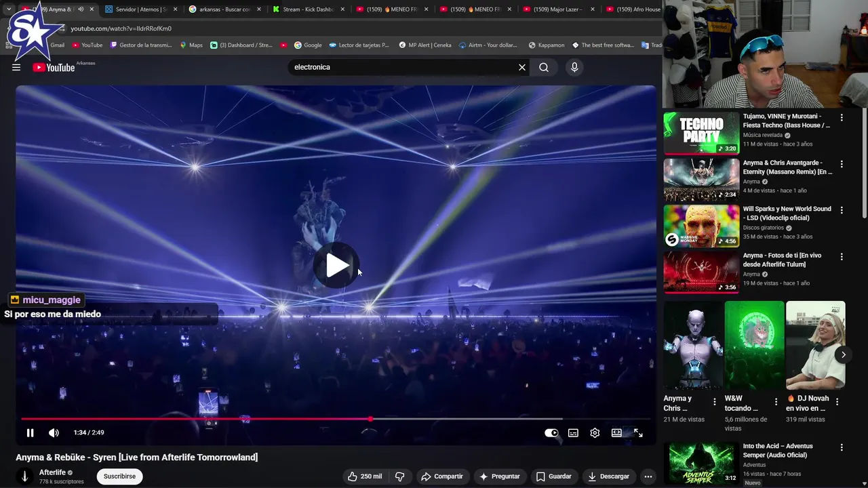Viewport: 868px width, 488px height.
Task: Mute tab audio via speaker icon
Action: coord(81,9)
